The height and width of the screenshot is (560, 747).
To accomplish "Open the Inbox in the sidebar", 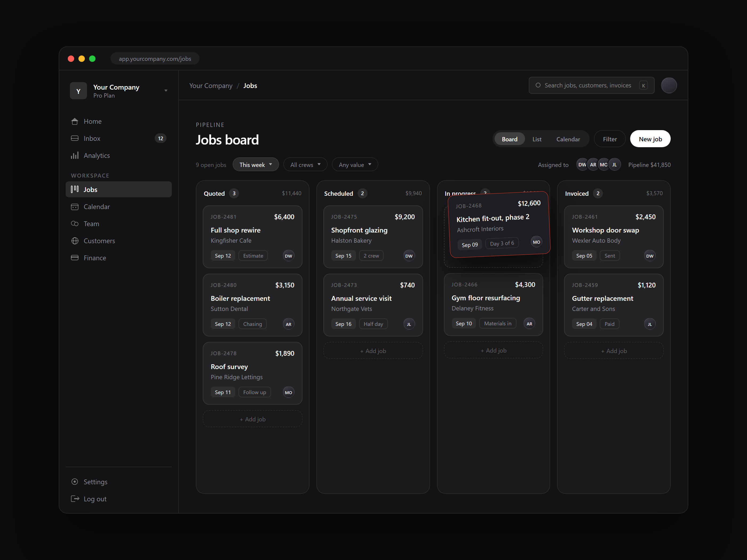I will (118, 138).
